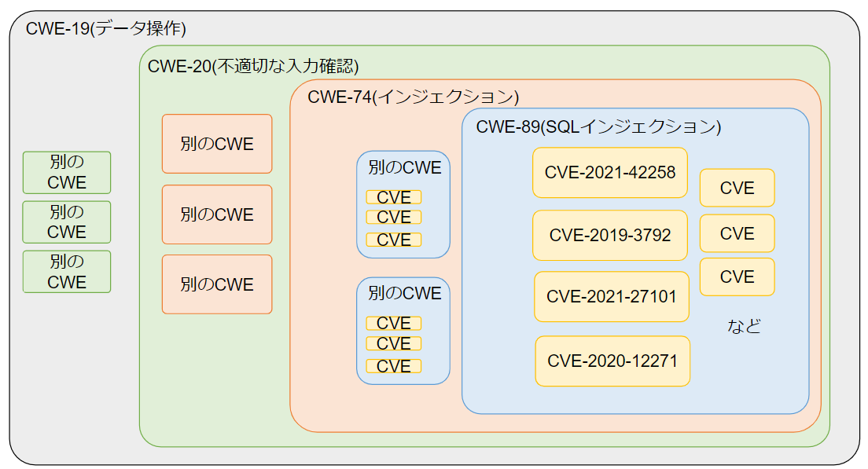Select the first CVE in upper blue 別のCWE box
868x469 pixels.
pos(394,197)
